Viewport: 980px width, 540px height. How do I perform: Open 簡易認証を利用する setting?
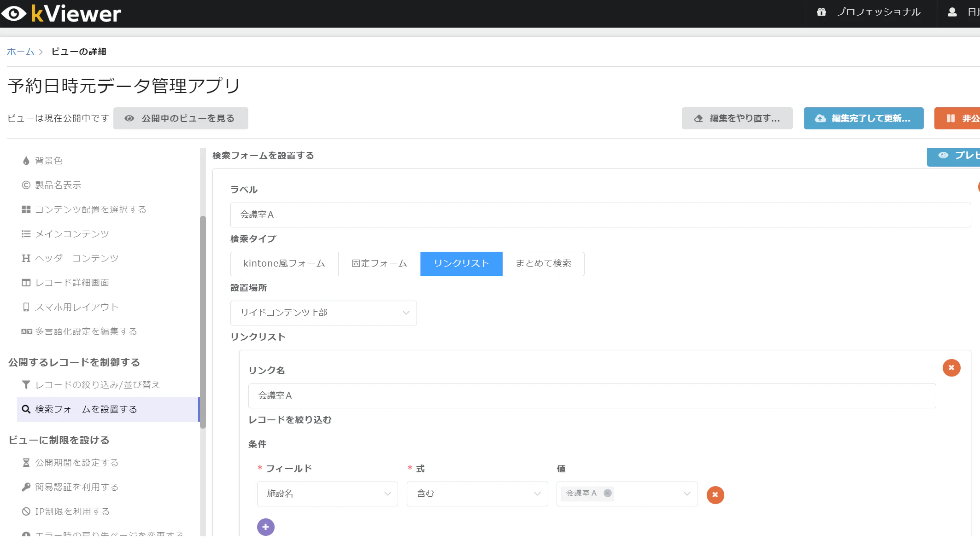(76, 487)
